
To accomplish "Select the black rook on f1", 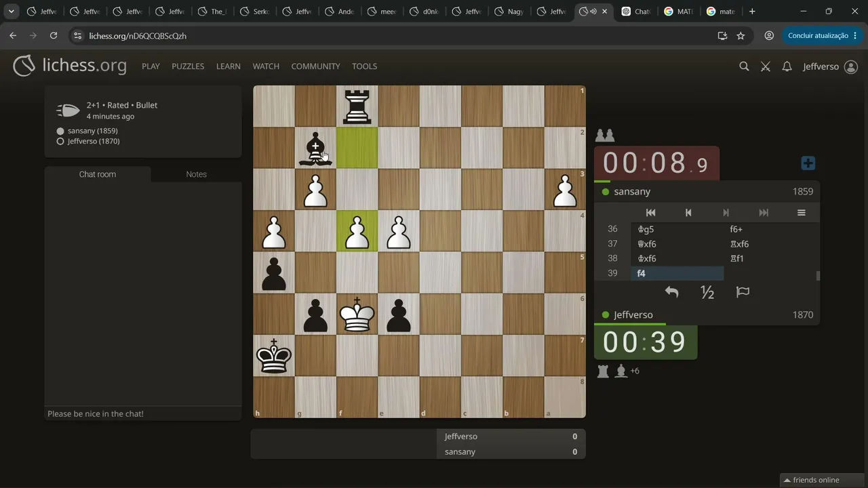I will point(357,106).
